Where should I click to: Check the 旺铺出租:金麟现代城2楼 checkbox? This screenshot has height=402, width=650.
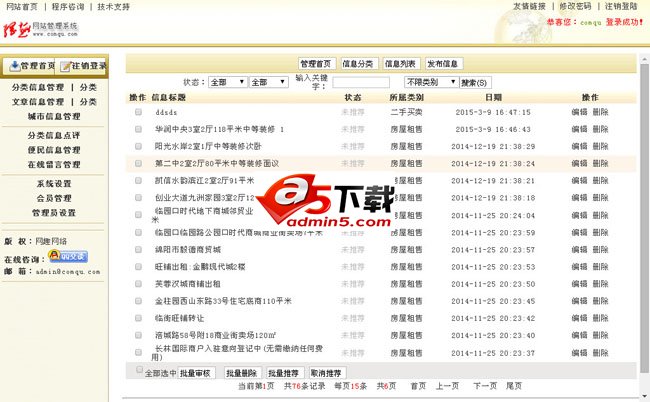coord(138,266)
